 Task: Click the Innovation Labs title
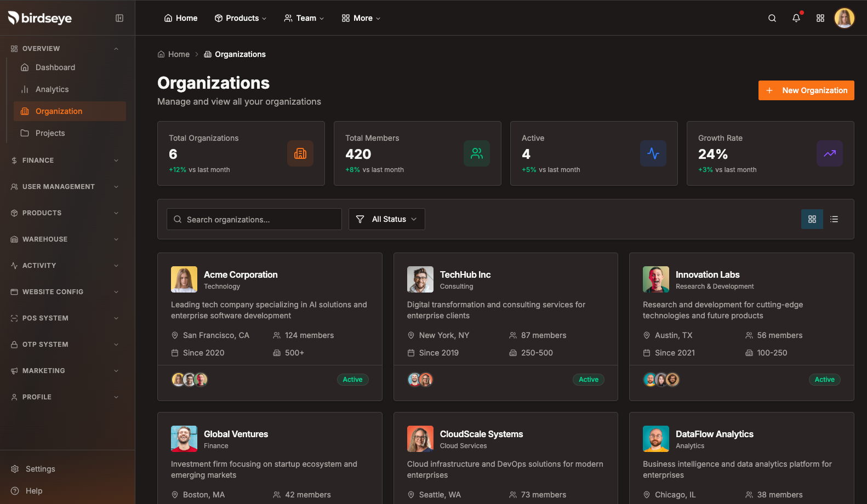[x=708, y=274]
